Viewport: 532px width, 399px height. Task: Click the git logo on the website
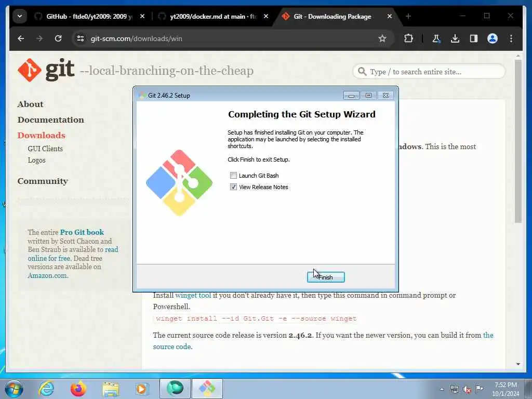[x=46, y=70]
